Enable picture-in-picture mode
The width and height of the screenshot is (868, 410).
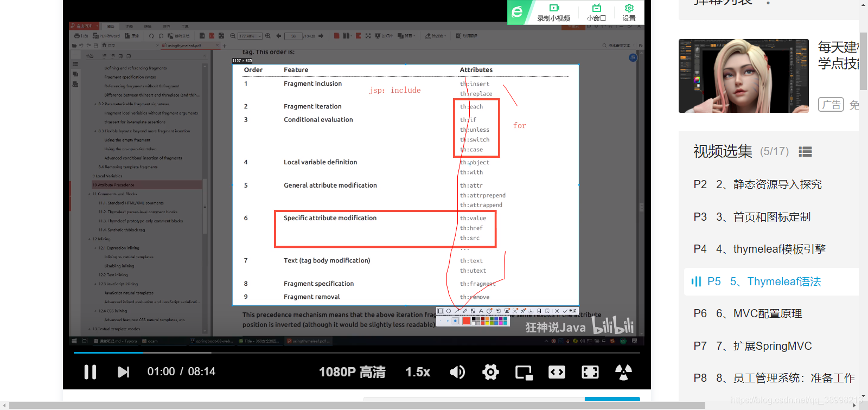coord(524,373)
